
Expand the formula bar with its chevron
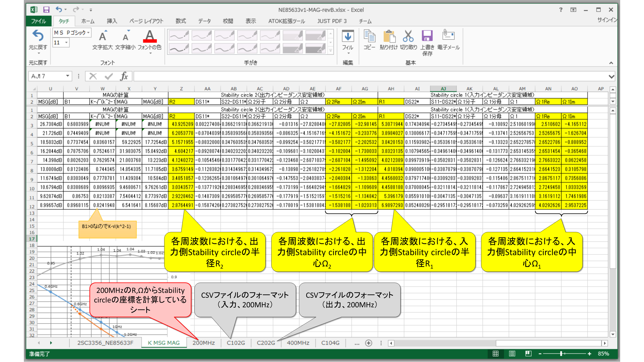point(611,76)
